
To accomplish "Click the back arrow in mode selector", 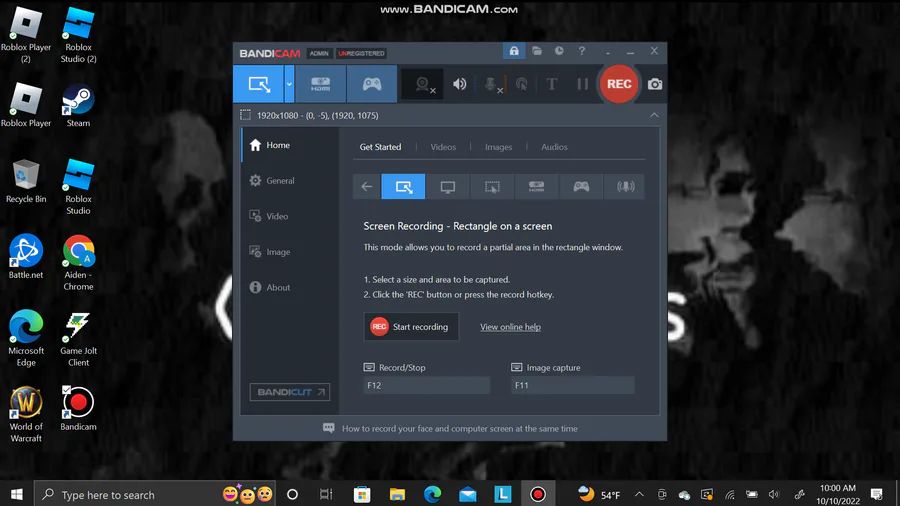I will click(367, 186).
